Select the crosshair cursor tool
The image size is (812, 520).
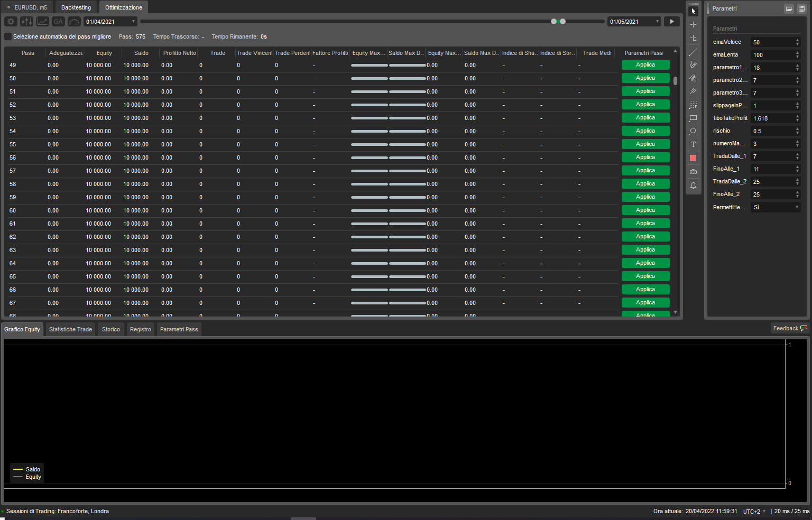(x=693, y=25)
